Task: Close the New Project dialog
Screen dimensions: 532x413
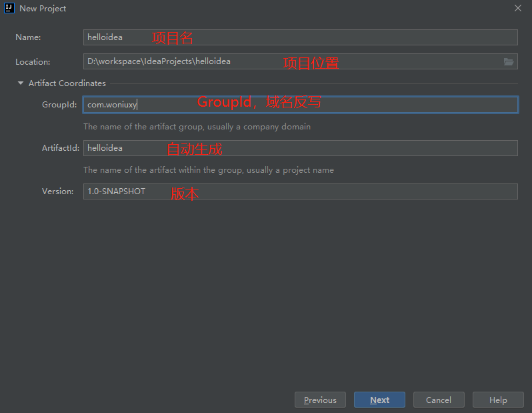Action: (518, 8)
